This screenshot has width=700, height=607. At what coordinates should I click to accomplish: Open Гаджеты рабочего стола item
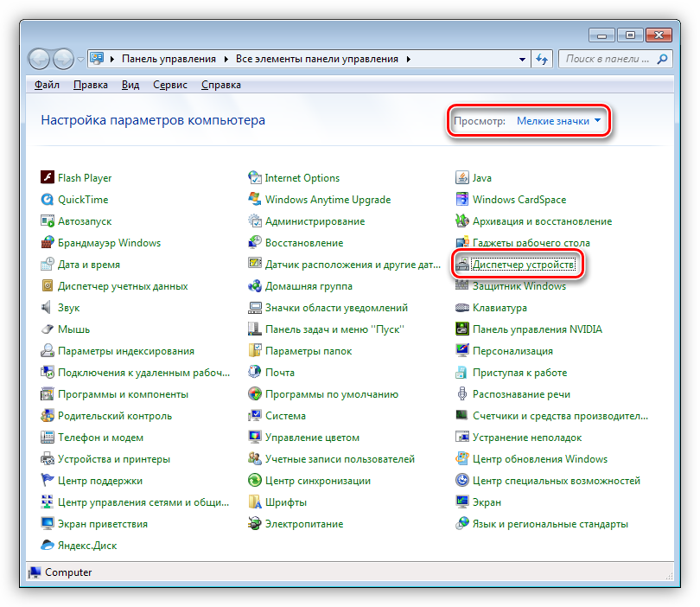(523, 242)
